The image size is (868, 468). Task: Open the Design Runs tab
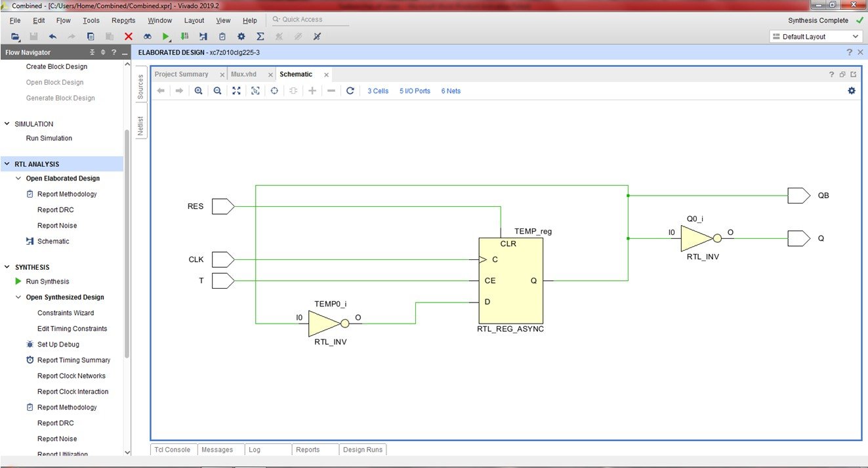point(363,450)
